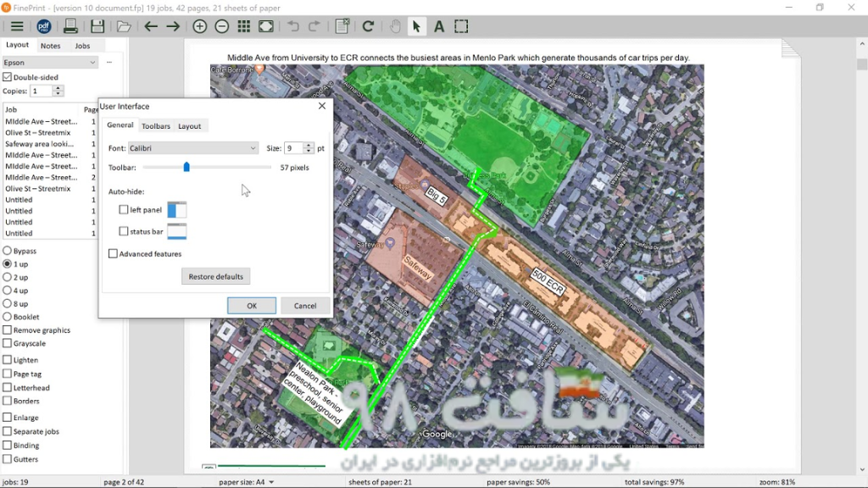Open the Toolbars tab in dialog

click(x=156, y=126)
